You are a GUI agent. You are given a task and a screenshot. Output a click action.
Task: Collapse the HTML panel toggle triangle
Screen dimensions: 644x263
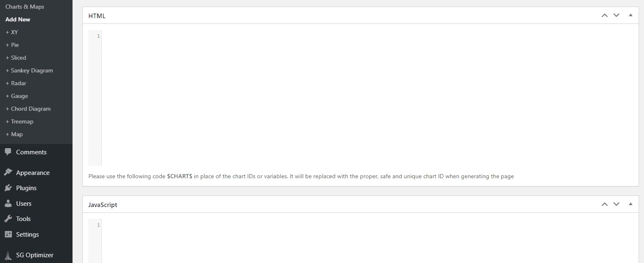630,15
